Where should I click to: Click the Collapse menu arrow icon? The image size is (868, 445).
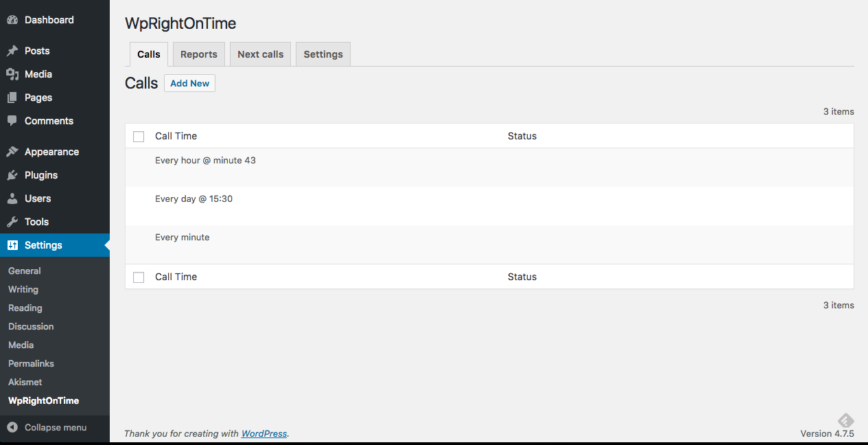coord(12,427)
